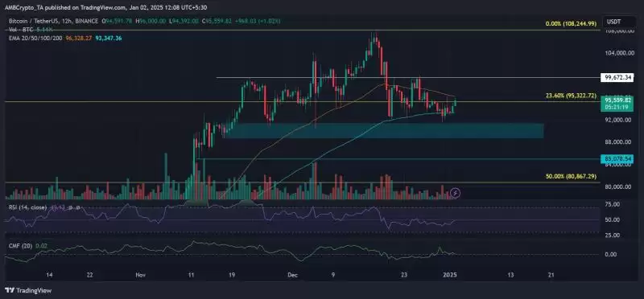Click the 2025 date axis label
Image resolution: width=644 pixels, height=299 pixels.
(451, 275)
